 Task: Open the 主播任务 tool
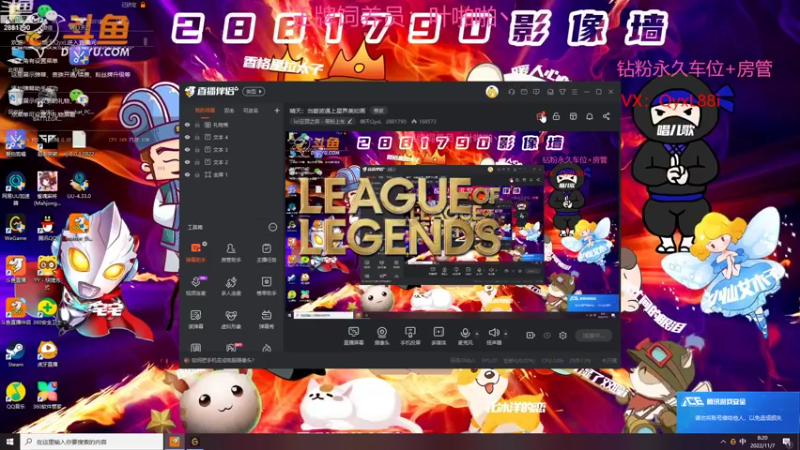[x=266, y=252]
